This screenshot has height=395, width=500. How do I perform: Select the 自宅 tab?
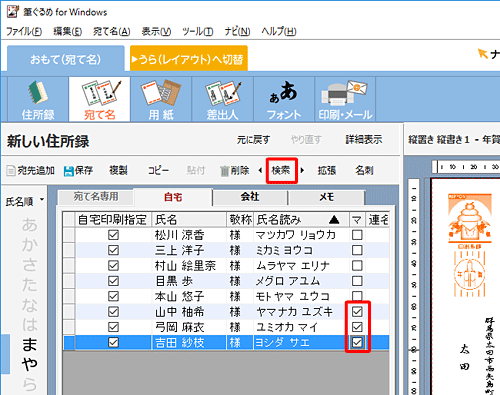[x=173, y=197]
